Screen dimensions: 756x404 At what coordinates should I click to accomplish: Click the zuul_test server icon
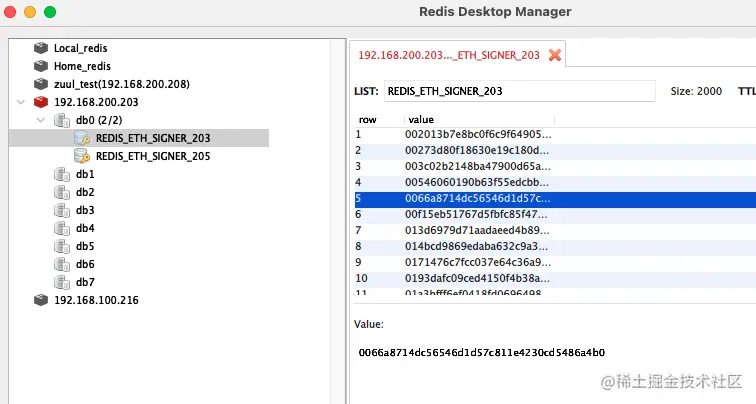click(41, 84)
